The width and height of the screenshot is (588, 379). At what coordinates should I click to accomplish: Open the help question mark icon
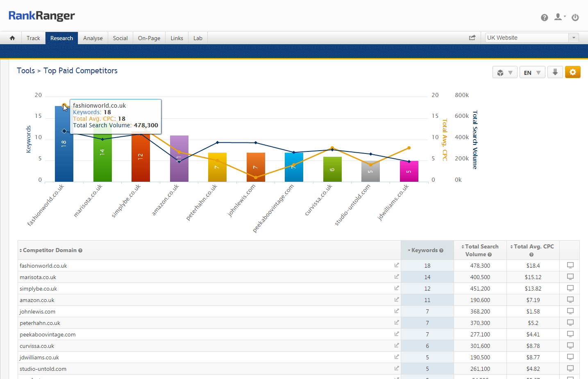[544, 18]
